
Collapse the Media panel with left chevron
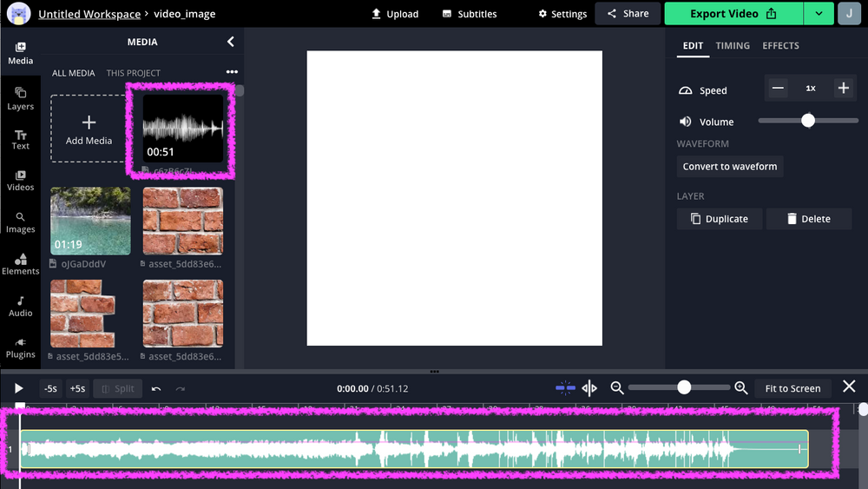[231, 42]
